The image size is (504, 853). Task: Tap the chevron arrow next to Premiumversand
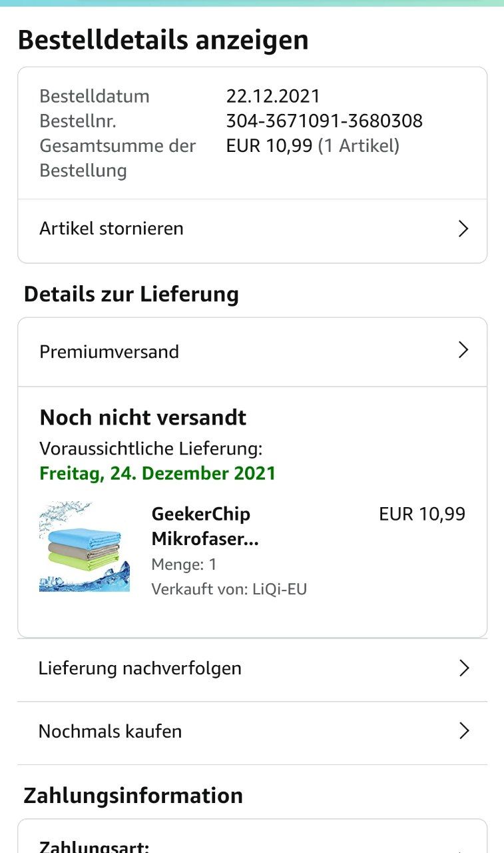coord(463,351)
